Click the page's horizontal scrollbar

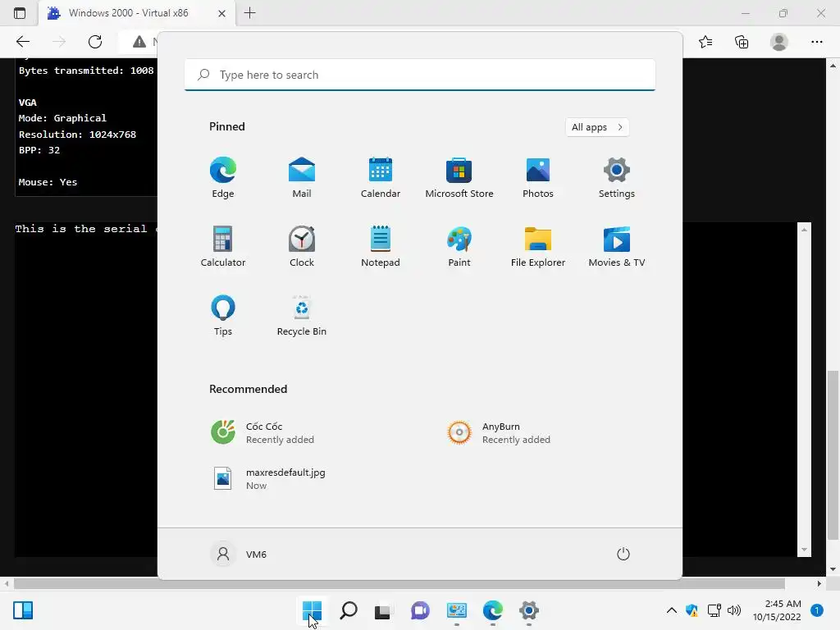[x=399, y=583]
